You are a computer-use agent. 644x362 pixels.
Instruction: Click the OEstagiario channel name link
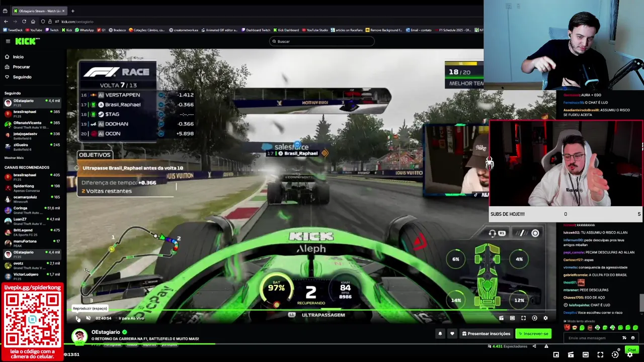pyautogui.click(x=106, y=332)
